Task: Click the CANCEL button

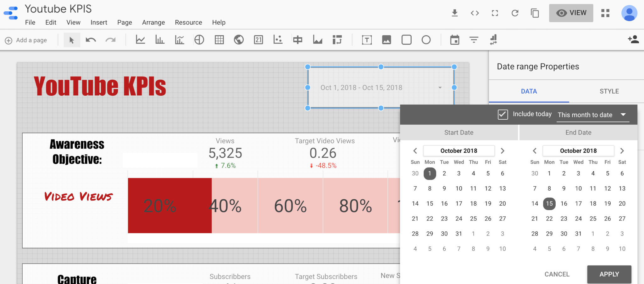Action: pyautogui.click(x=557, y=274)
